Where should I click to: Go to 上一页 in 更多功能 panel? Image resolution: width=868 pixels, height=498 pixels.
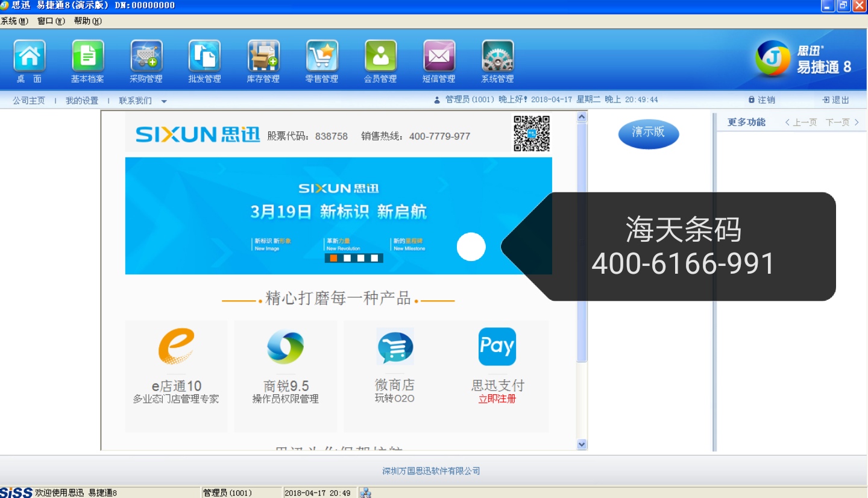801,122
